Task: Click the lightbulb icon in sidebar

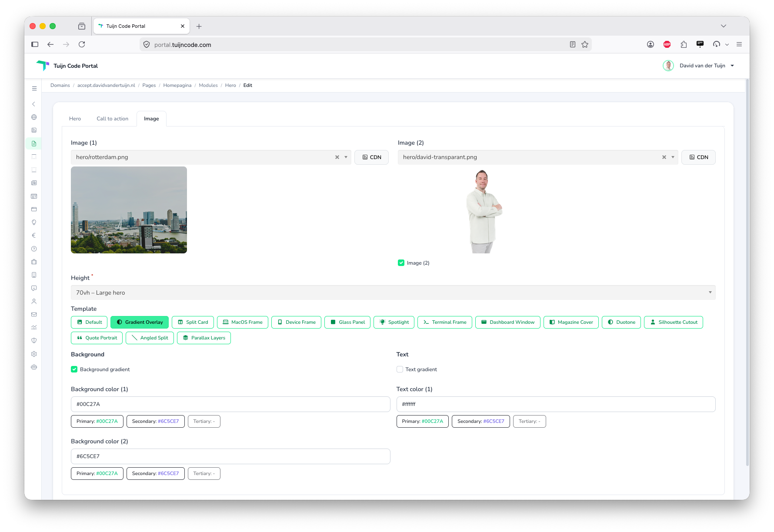Action: pyautogui.click(x=34, y=223)
